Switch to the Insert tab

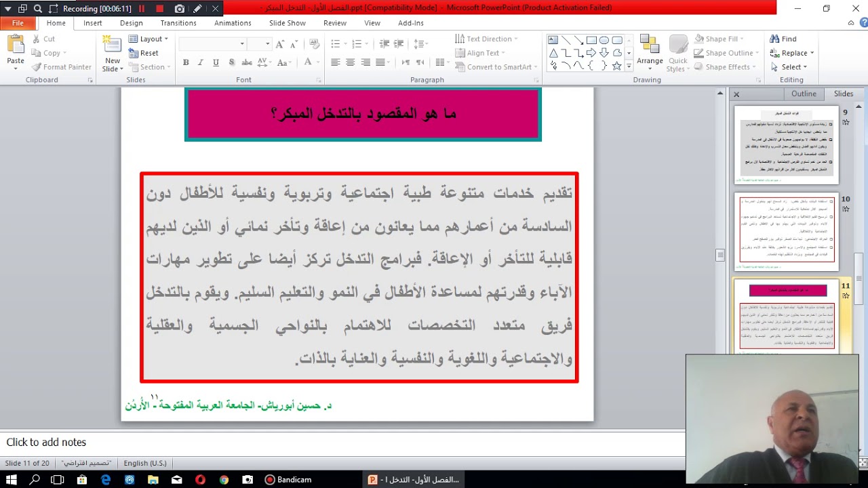tap(93, 23)
